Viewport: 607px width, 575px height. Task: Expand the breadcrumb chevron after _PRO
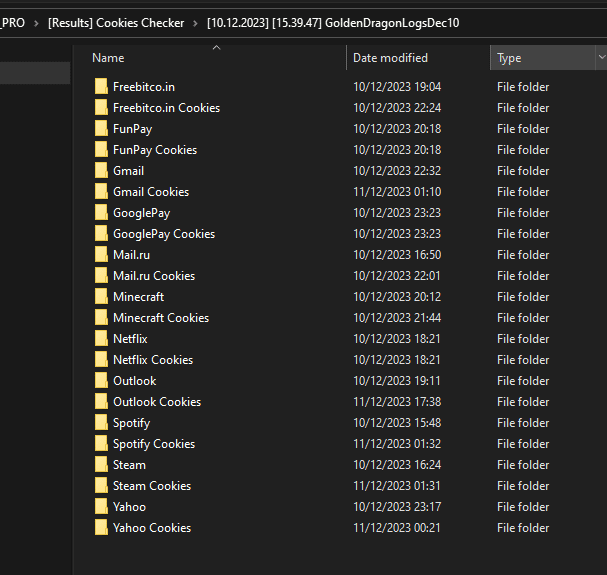coord(37,23)
